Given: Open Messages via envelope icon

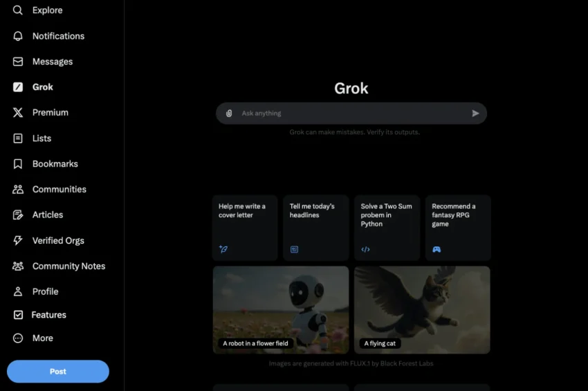Looking at the screenshot, I should [18, 62].
